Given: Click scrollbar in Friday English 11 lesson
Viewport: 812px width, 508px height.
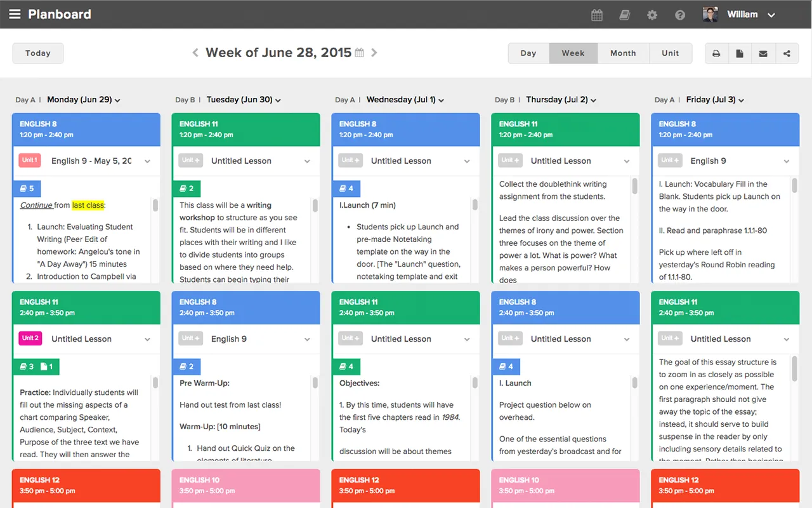Looking at the screenshot, I should [x=795, y=368].
